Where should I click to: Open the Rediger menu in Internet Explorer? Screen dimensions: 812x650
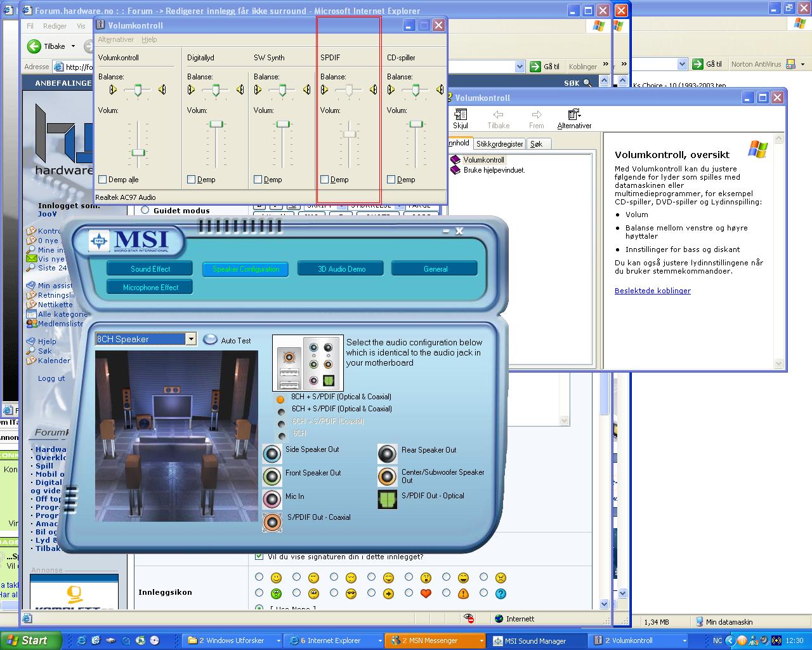pyautogui.click(x=55, y=26)
